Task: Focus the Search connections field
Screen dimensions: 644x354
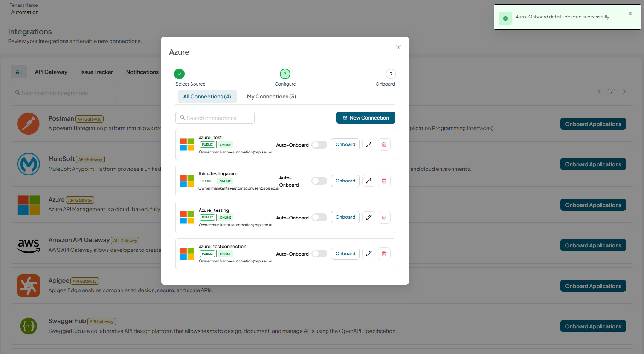Action: pyautogui.click(x=215, y=118)
